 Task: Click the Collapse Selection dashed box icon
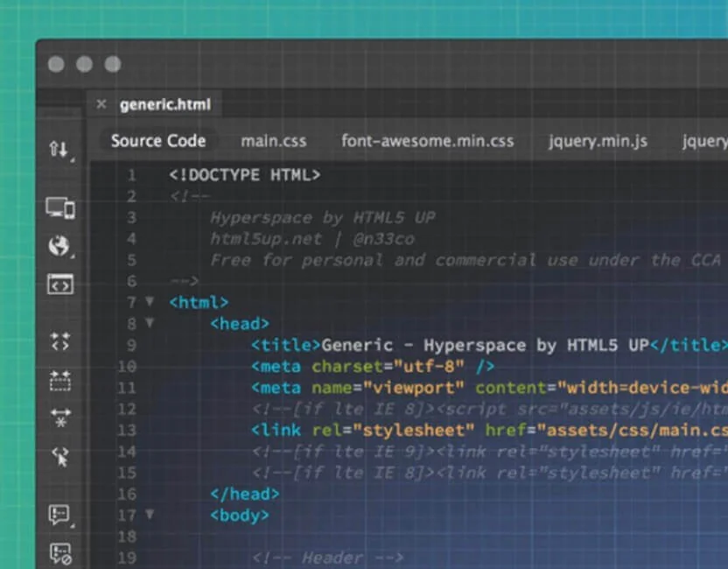point(59,380)
